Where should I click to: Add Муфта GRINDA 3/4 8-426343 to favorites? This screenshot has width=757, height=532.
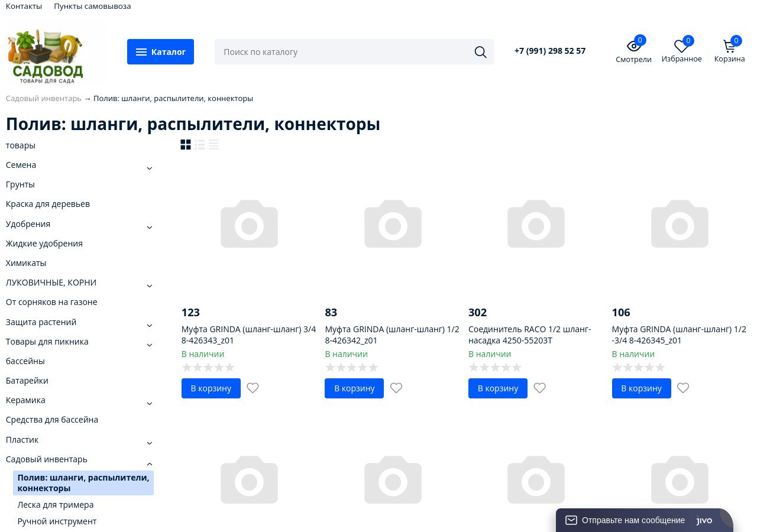(x=253, y=388)
